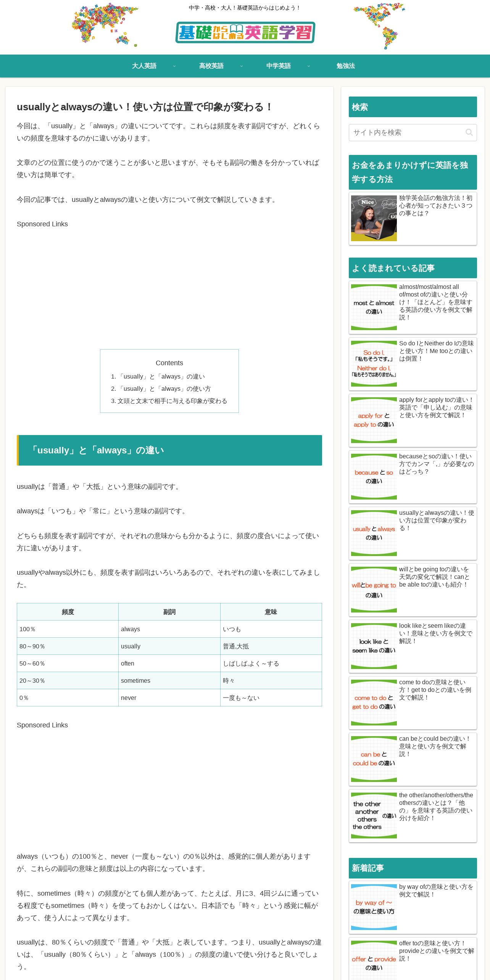Click the よく読まれている記事 sidebar heading

click(413, 268)
